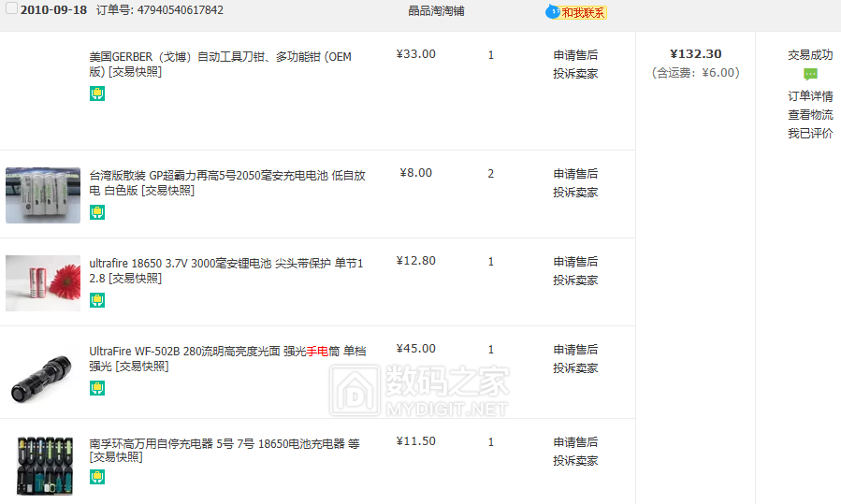Click green badge icon under WF-502B flashlight item
This screenshot has height=504, width=841.
[97, 388]
